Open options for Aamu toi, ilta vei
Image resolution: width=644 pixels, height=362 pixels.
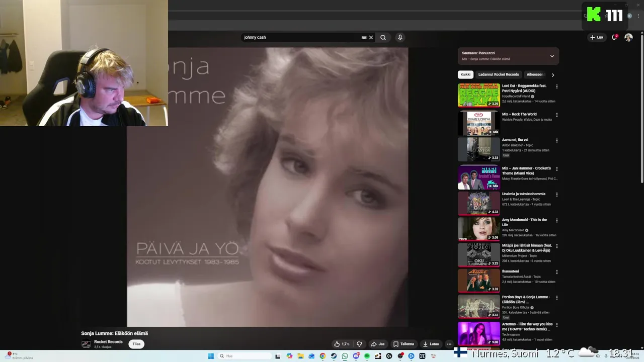pos(556,140)
